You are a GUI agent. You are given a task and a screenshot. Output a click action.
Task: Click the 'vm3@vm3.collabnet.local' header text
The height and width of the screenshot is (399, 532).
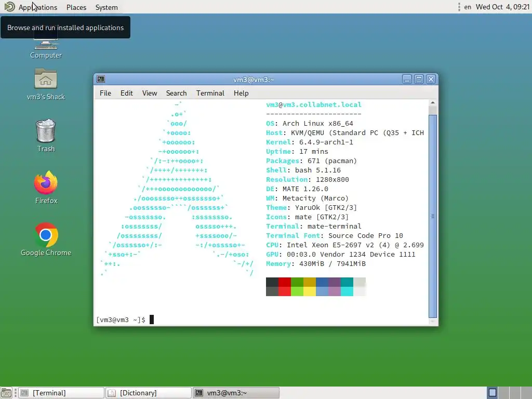(314, 104)
